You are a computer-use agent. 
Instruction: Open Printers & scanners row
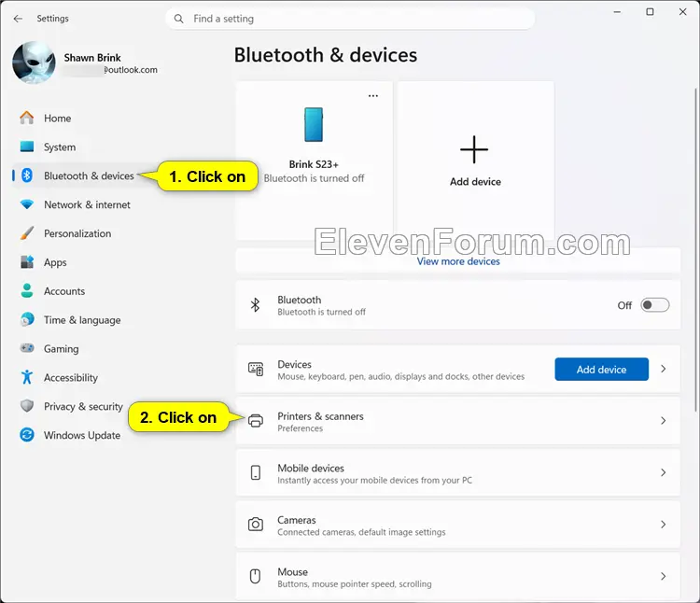pyautogui.click(x=458, y=421)
